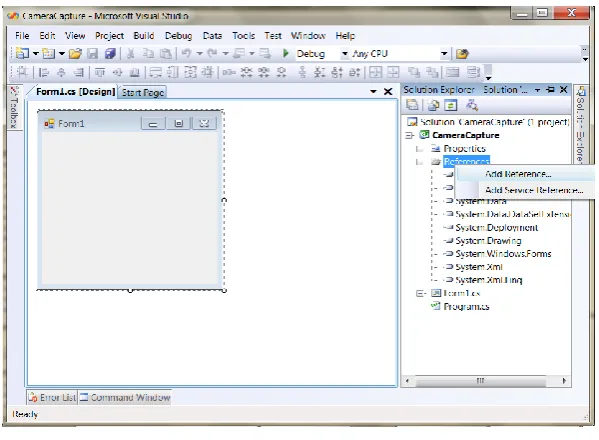The height and width of the screenshot is (440, 599).
Task: Click the folder icon right of Any CPU
Action: point(462,54)
